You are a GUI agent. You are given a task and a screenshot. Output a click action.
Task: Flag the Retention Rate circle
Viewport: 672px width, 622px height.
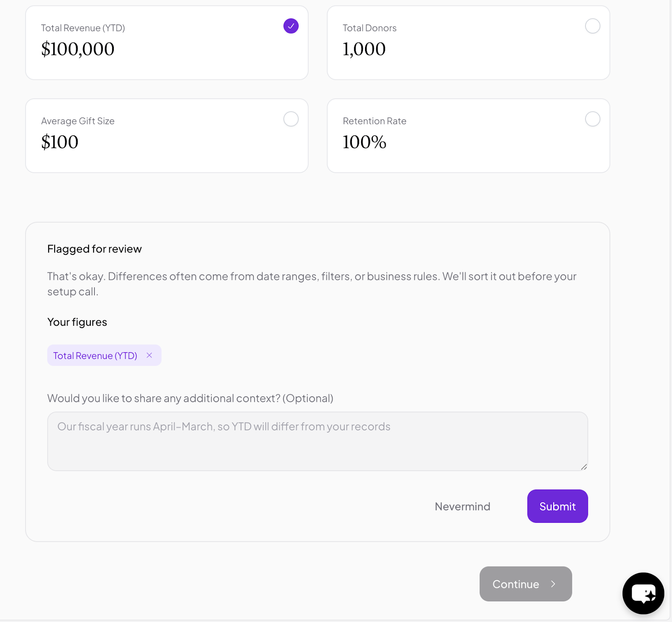(x=592, y=119)
